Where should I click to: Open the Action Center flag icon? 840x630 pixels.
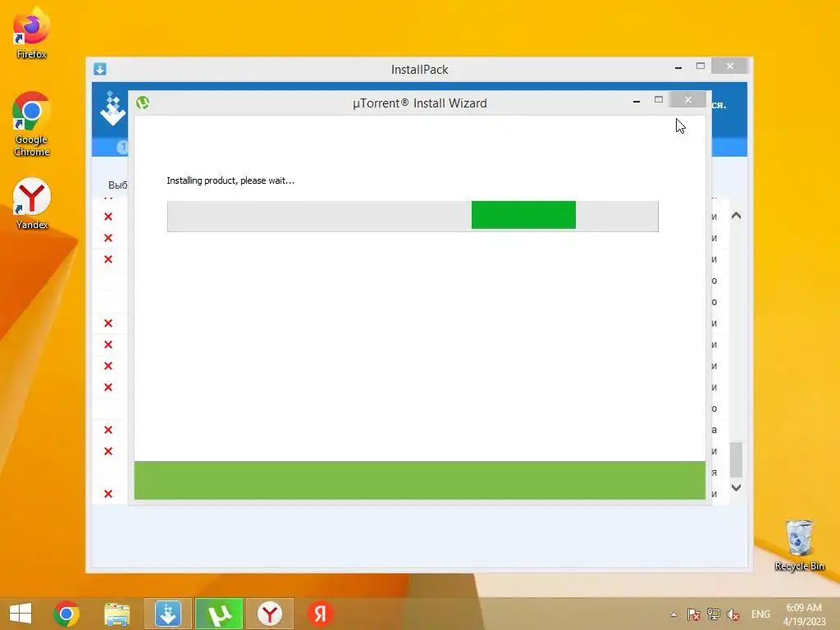tap(693, 614)
